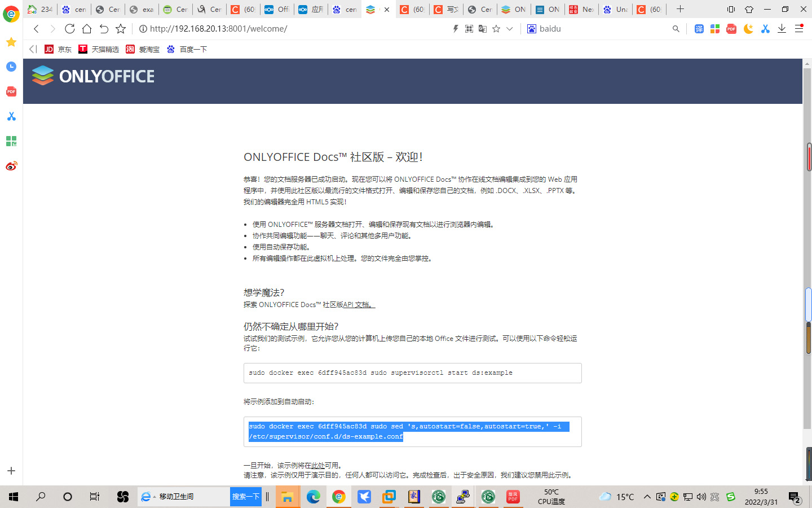This screenshot has height=508, width=812.
Task: Click the weather 15°C widget
Action: click(x=616, y=497)
